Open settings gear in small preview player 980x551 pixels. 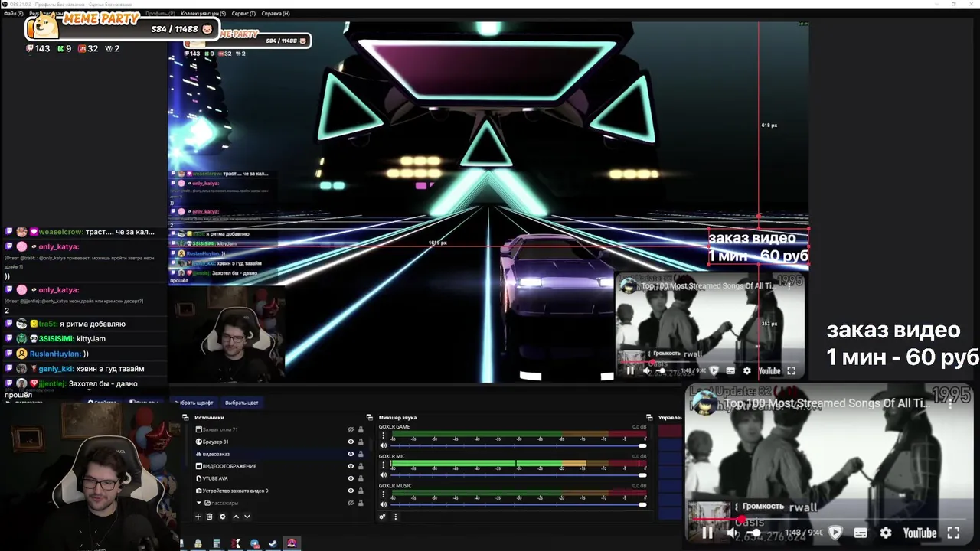click(x=747, y=371)
